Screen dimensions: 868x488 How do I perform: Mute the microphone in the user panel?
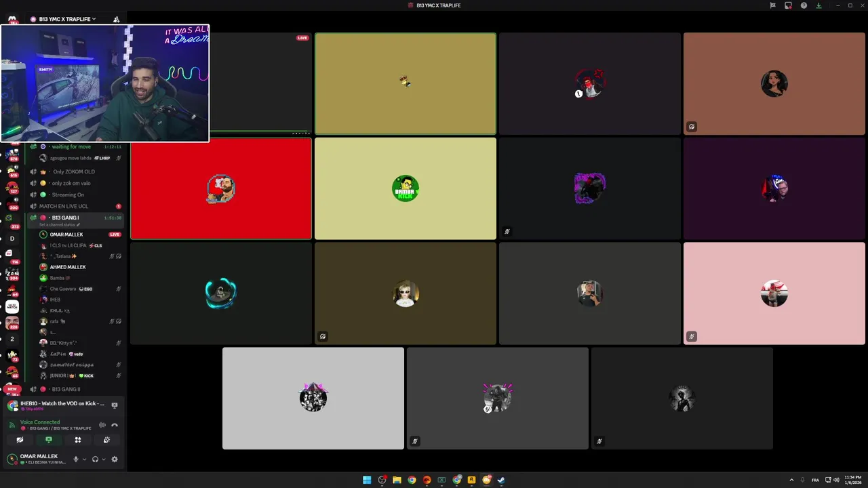(76, 459)
